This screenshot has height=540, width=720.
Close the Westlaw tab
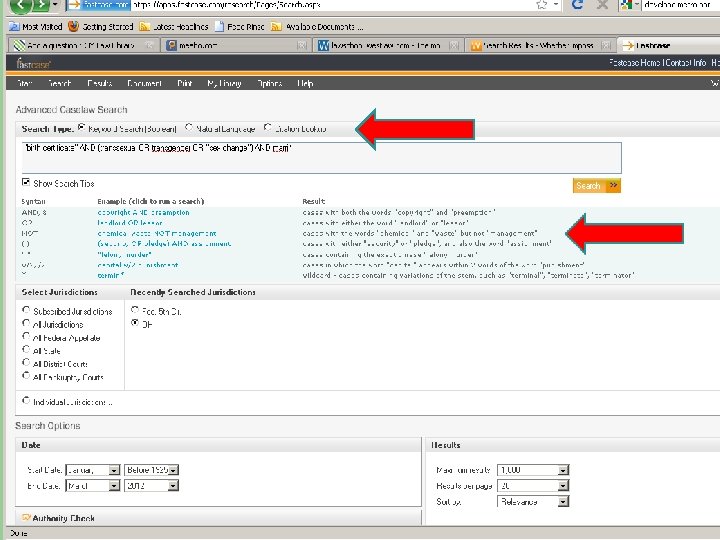(454, 45)
